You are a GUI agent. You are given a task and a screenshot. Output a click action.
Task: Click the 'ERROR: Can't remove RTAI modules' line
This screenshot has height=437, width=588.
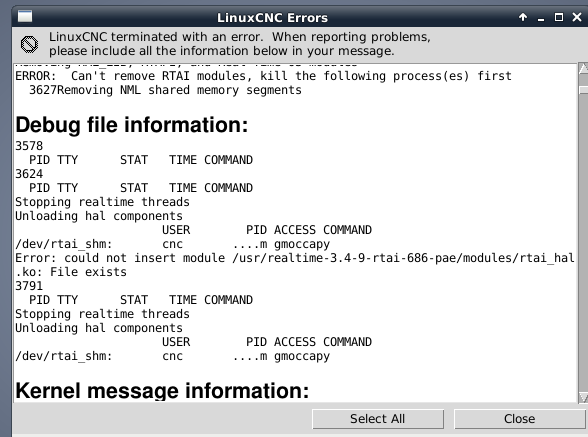(263, 76)
